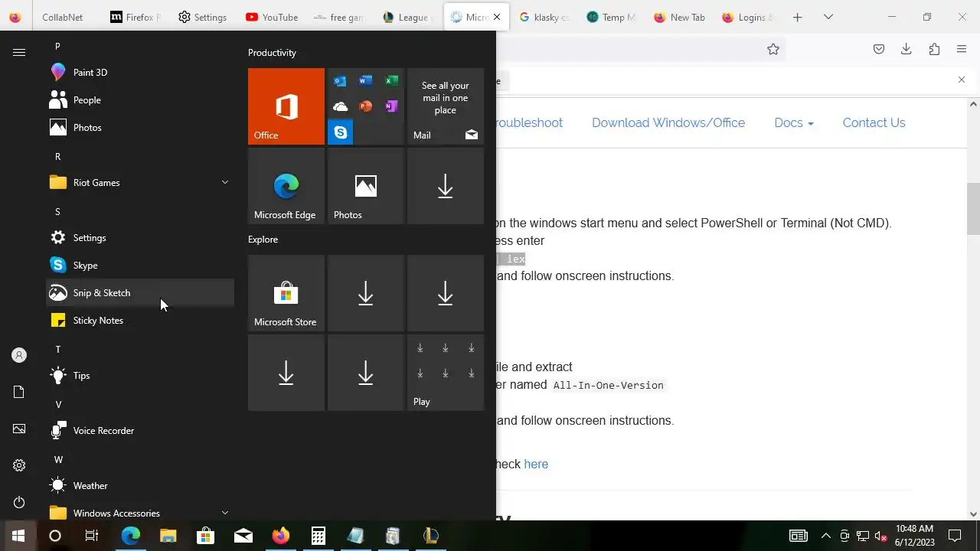Click the volume icon in the system tray
The height and width of the screenshot is (551, 980).
click(x=880, y=536)
